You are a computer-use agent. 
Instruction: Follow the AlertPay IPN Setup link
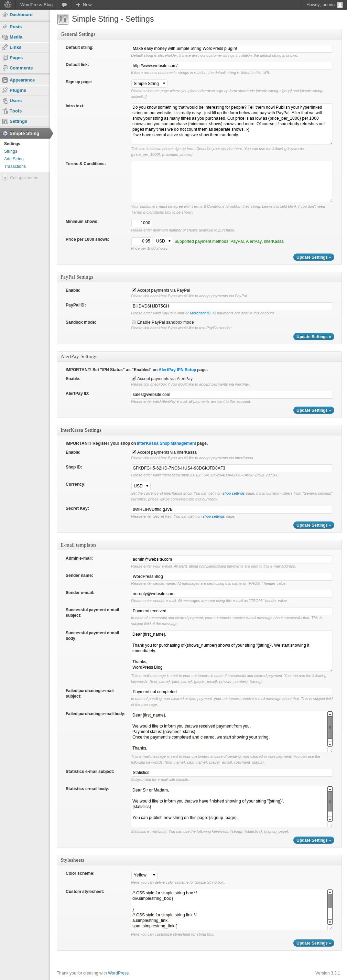point(177,370)
